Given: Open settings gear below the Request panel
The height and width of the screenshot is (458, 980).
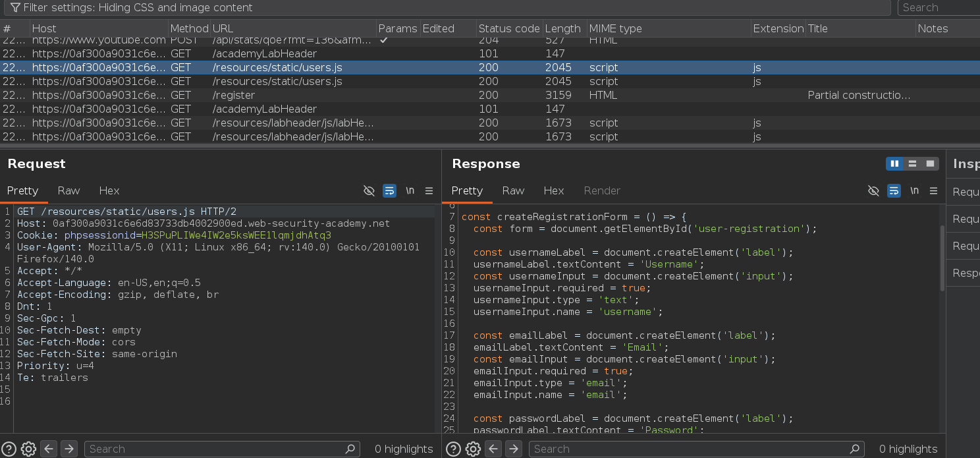Looking at the screenshot, I should [x=28, y=449].
